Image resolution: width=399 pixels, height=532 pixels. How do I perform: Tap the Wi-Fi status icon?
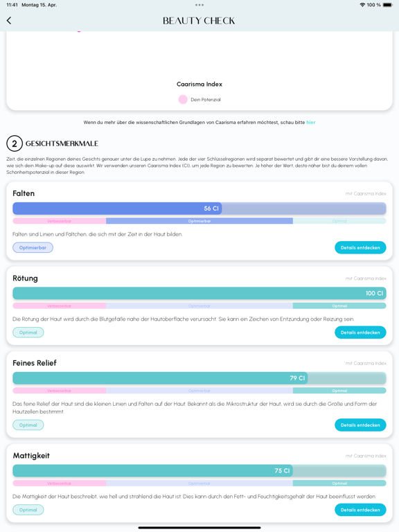click(x=362, y=5)
